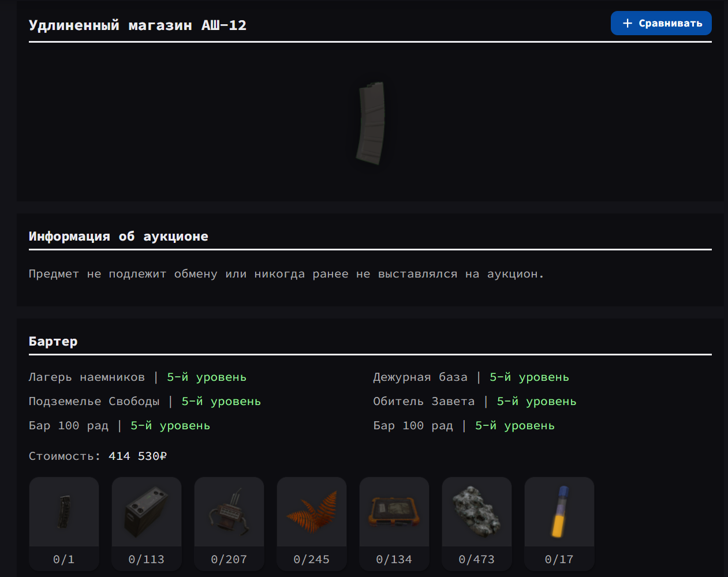Click the 5-й уровень label next to Дежурная база
This screenshot has height=577, width=728.
(x=529, y=377)
